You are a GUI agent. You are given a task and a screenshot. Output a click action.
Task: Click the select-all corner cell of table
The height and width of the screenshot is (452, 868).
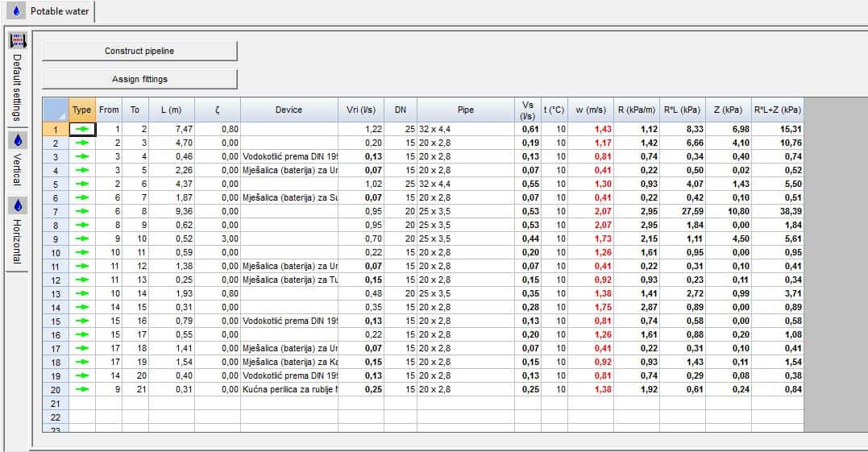coord(56,110)
